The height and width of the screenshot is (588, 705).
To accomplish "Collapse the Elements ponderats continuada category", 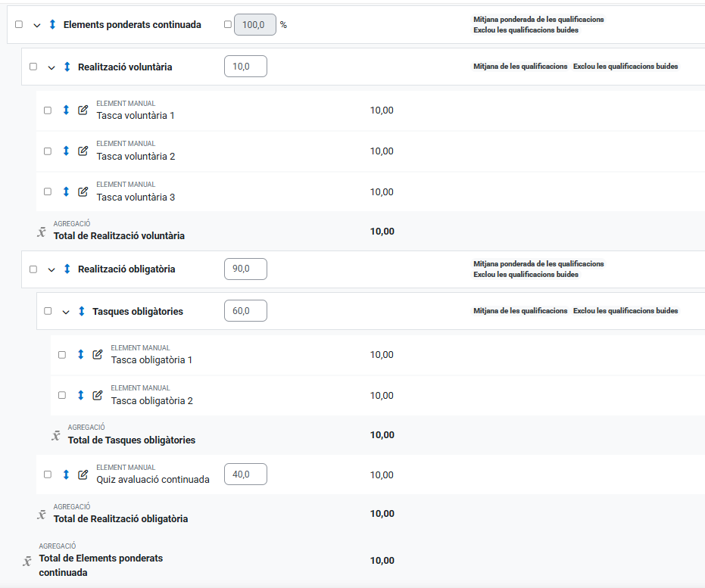I will pyautogui.click(x=37, y=25).
